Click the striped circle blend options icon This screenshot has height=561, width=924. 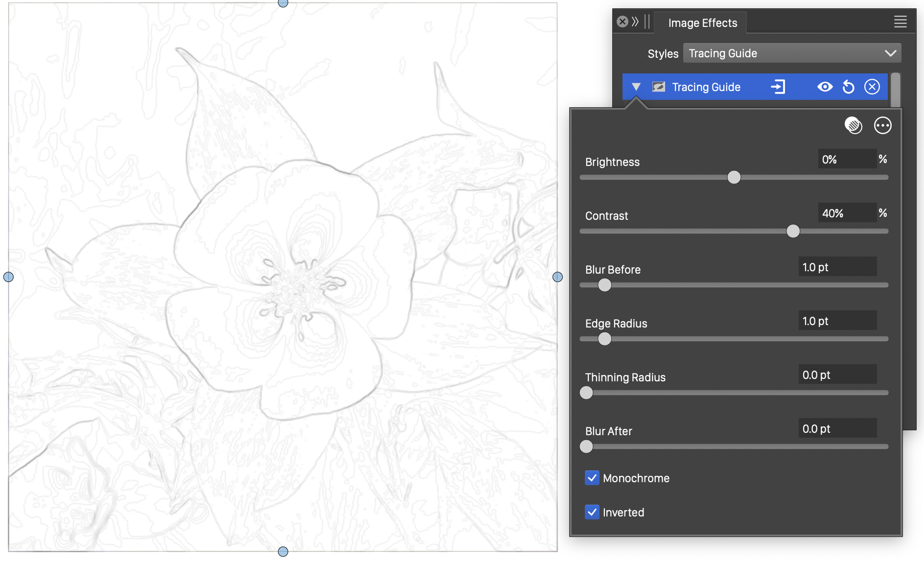[x=854, y=125]
